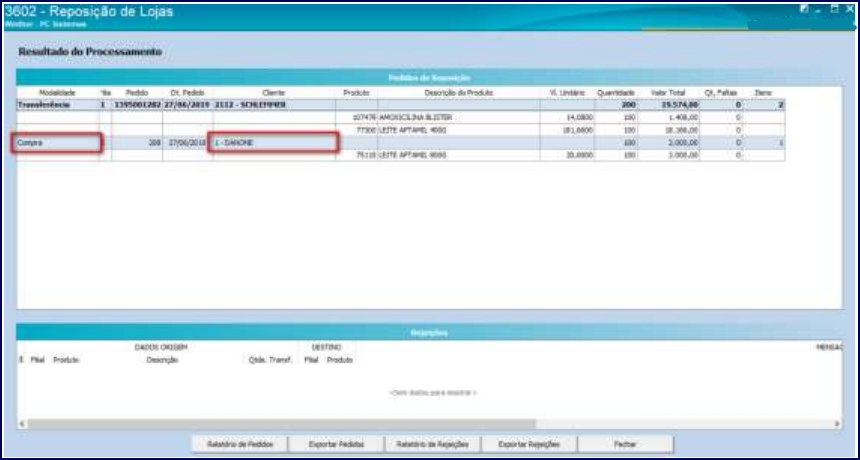The width and height of the screenshot is (860, 460).
Task: Click the Qt. Faltas column header
Action: pos(720,93)
